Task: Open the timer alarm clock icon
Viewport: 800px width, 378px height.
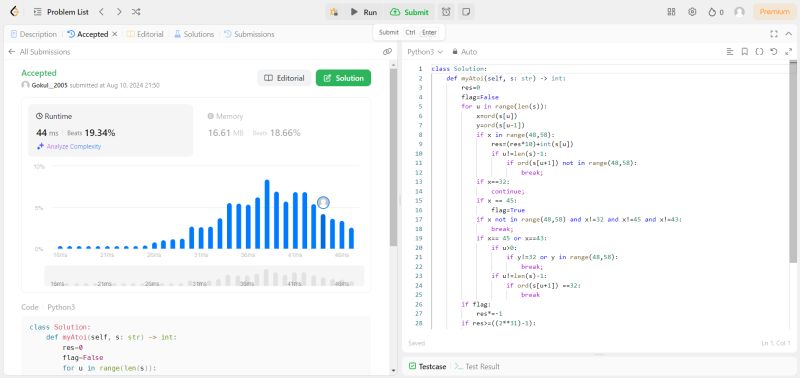Action: coord(446,12)
